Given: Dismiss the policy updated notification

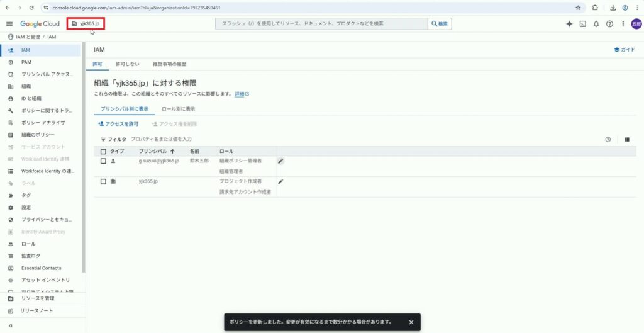Looking at the screenshot, I should point(411,322).
